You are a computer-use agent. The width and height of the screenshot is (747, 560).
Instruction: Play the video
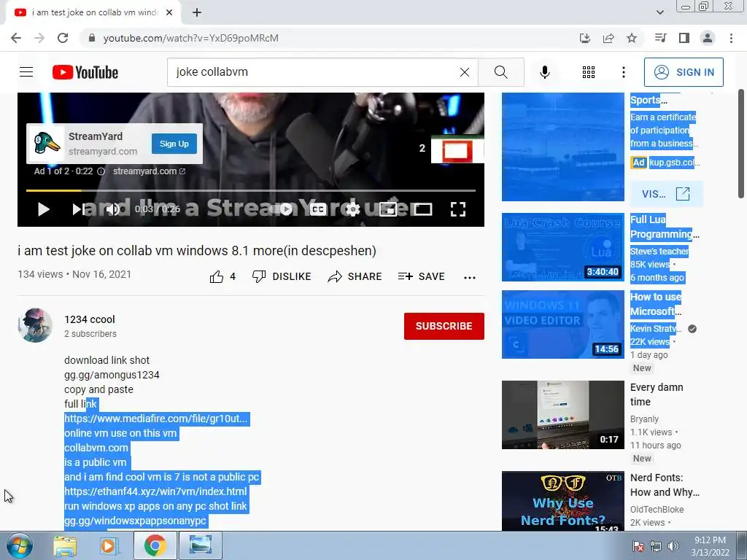43,209
